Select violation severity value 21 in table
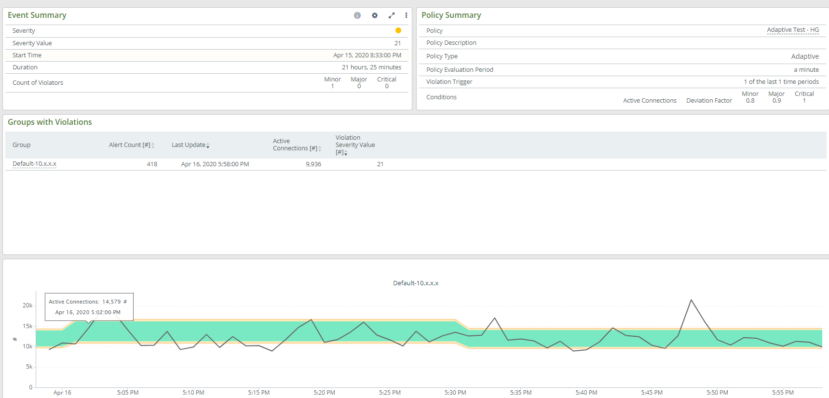This screenshot has height=398, width=829. (x=380, y=164)
